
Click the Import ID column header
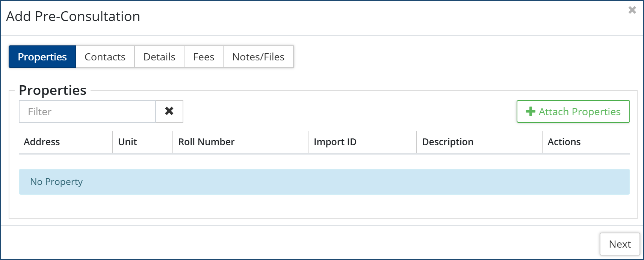pyautogui.click(x=335, y=142)
